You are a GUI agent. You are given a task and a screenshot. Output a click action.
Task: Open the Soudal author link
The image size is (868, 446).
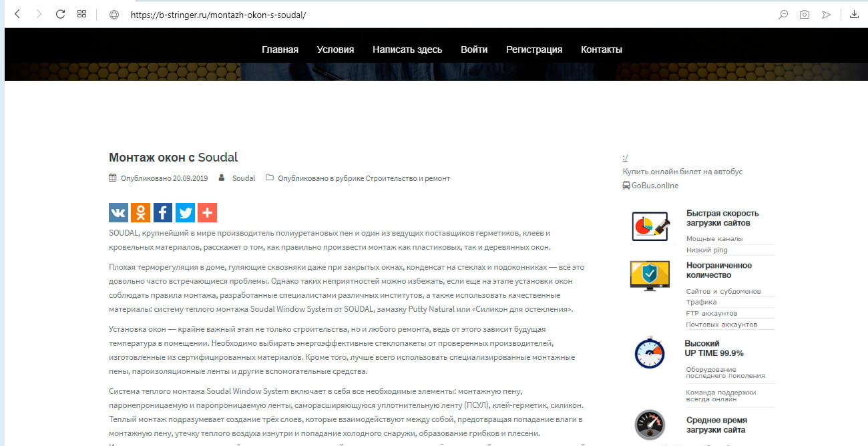pos(244,178)
